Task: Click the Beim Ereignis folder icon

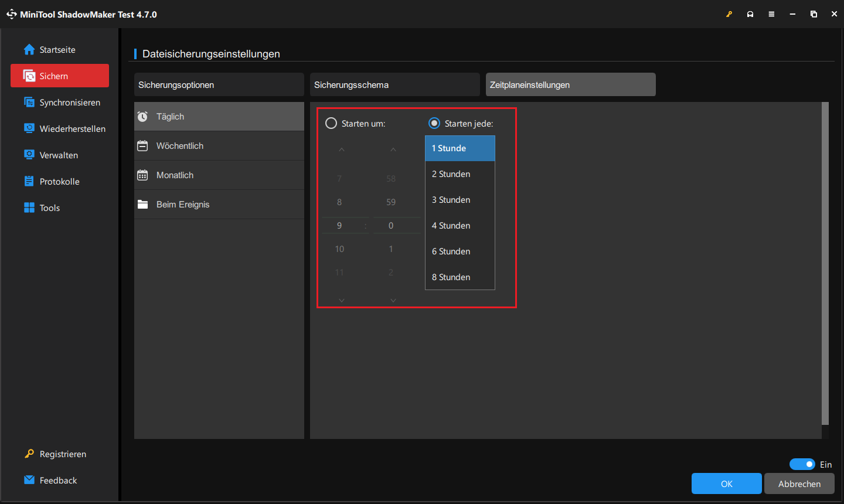Action: click(x=142, y=205)
